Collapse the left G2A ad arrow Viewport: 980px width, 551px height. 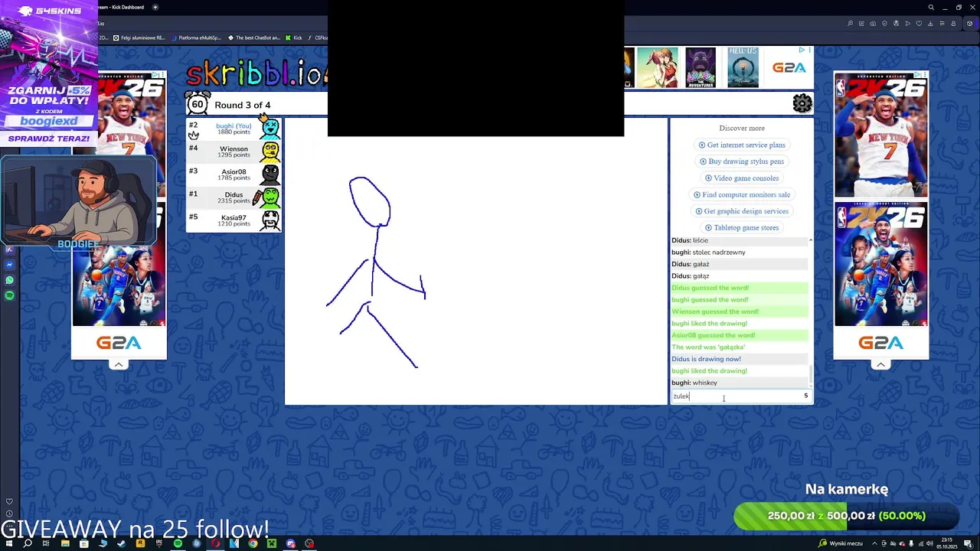point(119,364)
